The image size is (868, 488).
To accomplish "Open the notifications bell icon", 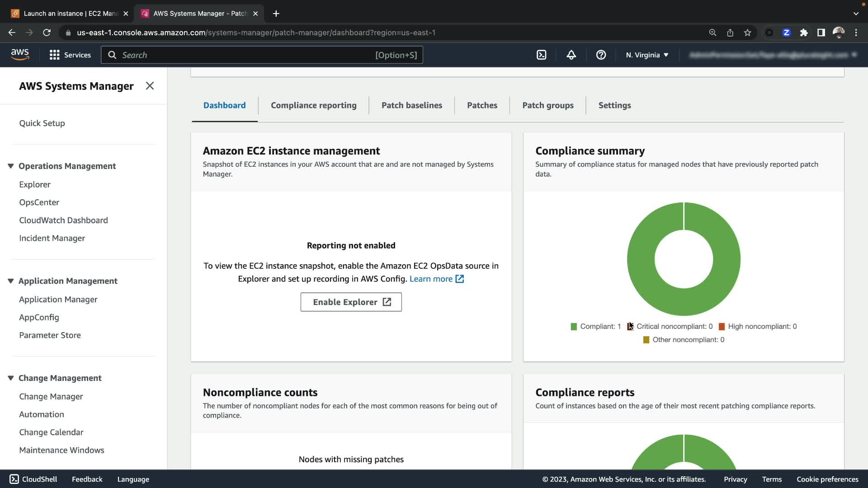I will point(571,55).
